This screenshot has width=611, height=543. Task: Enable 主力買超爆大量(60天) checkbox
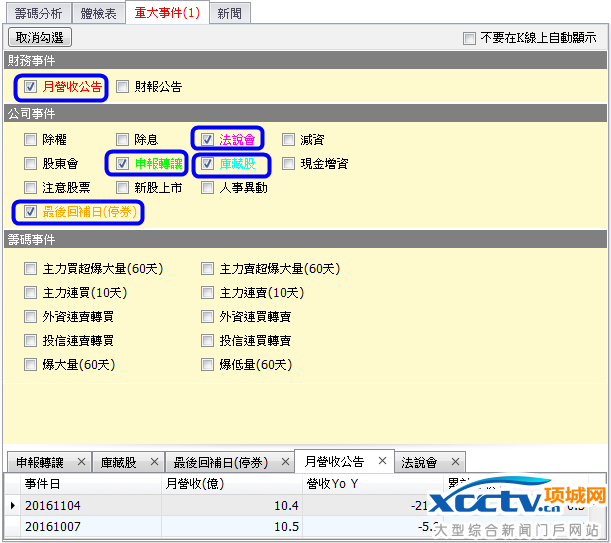tap(30, 268)
